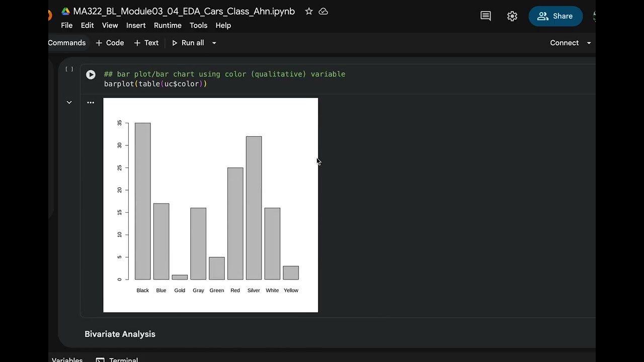Open the Variables panel
This screenshot has width=644, height=362.
pos(67,359)
